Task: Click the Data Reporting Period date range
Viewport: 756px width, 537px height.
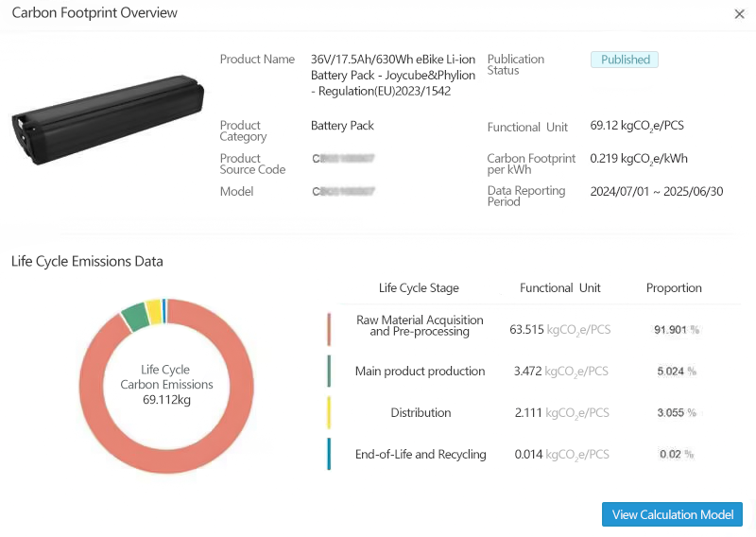Action: coord(657,192)
